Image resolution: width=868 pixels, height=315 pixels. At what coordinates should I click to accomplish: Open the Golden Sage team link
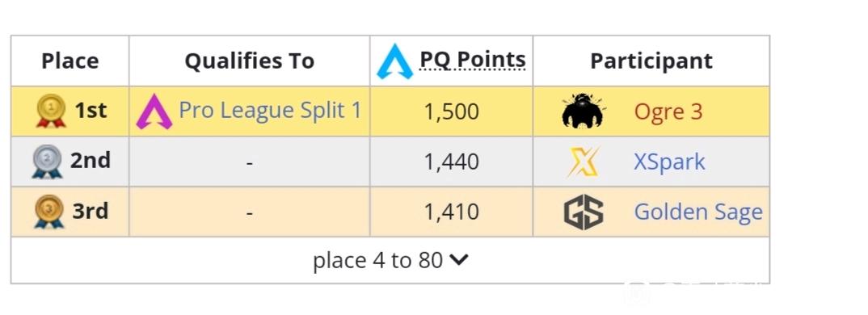(698, 212)
